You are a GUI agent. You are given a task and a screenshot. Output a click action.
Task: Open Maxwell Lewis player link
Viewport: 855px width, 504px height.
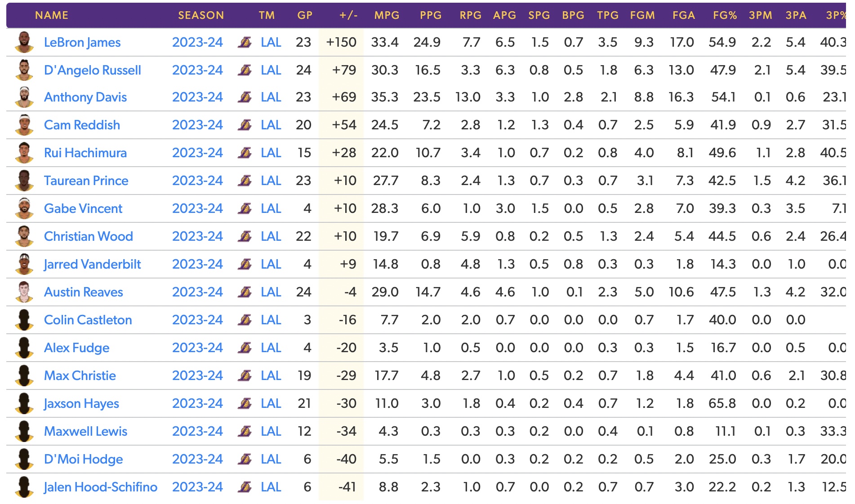pyautogui.click(x=86, y=431)
